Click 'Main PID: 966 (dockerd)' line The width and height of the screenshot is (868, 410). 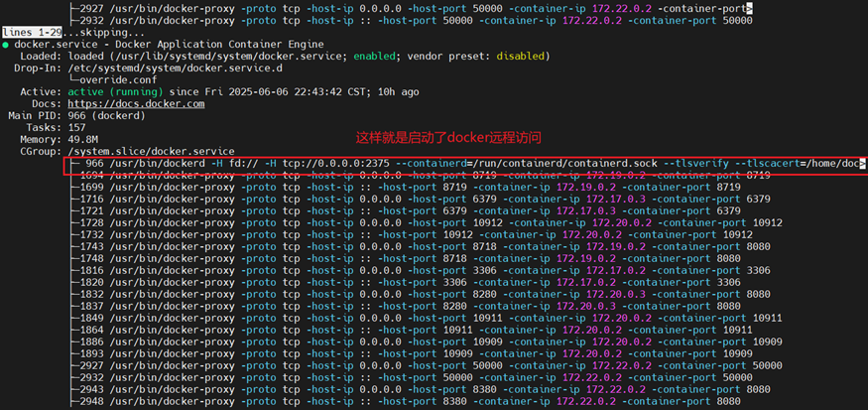point(76,116)
